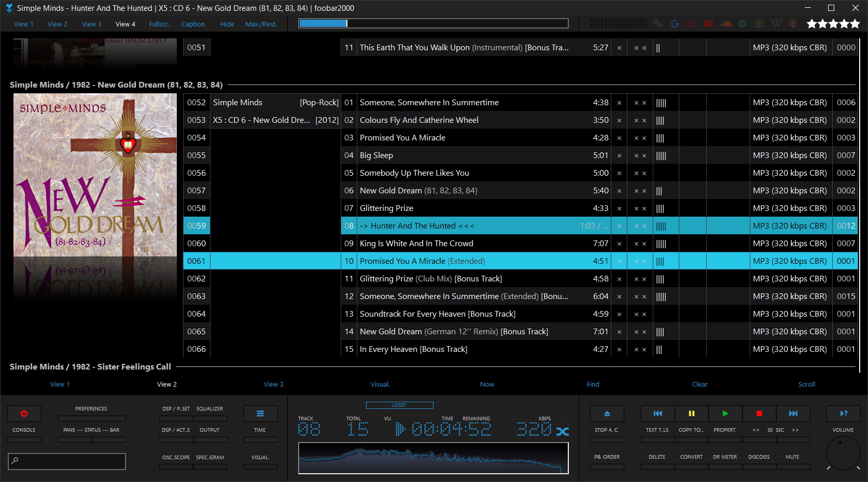The height and width of the screenshot is (482, 868).
Task: Pause playback with the yellow pause button
Action: tap(691, 414)
